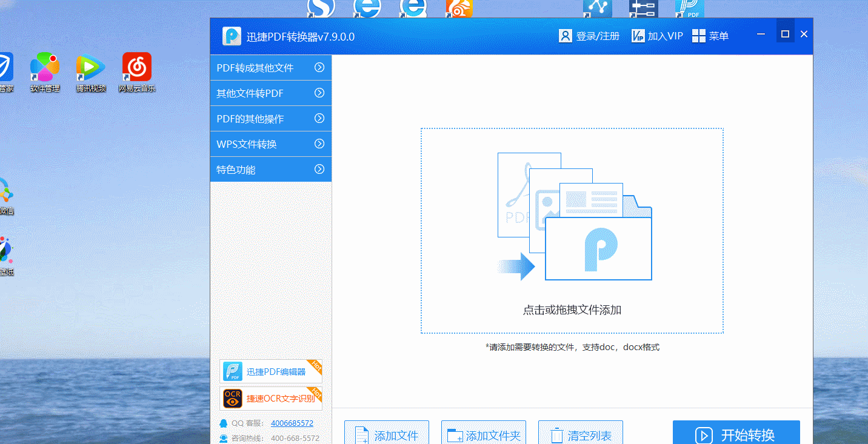Start conversion with 开始转换

click(736, 434)
